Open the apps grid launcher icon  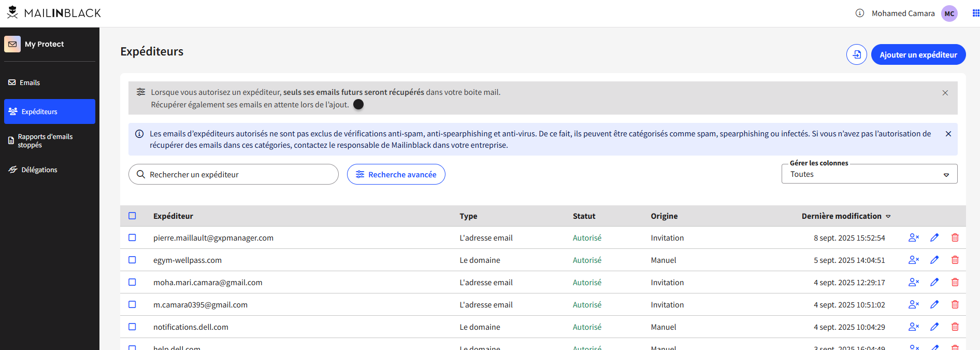pyautogui.click(x=975, y=13)
